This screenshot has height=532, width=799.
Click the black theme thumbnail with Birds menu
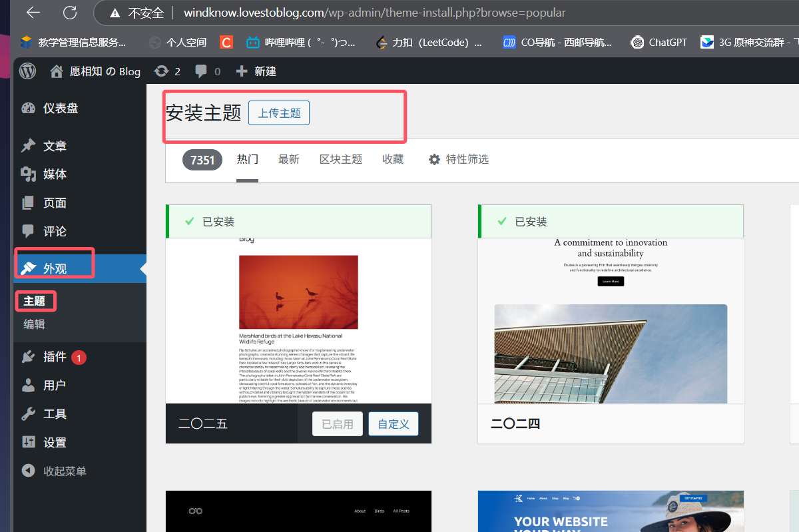click(298, 511)
